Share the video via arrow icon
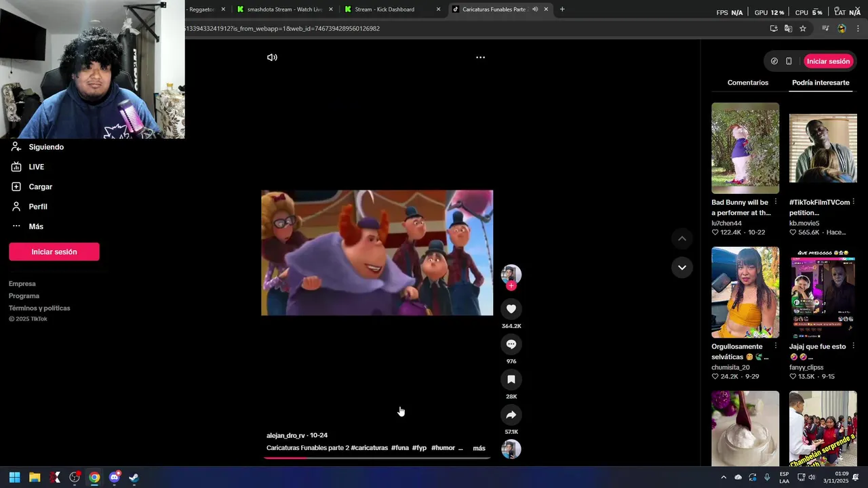The image size is (868, 488). click(x=511, y=415)
